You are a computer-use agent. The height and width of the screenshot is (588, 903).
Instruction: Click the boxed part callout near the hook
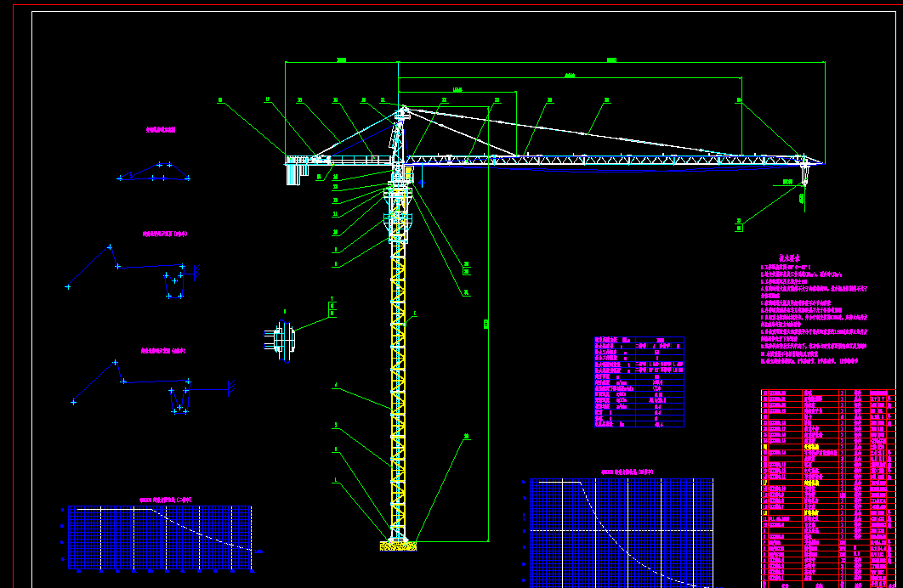tap(739, 224)
